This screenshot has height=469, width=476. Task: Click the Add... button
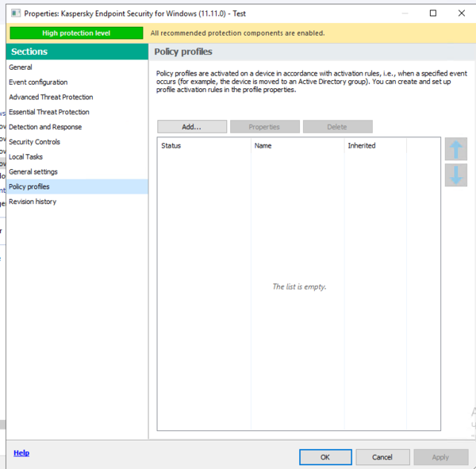click(x=192, y=127)
